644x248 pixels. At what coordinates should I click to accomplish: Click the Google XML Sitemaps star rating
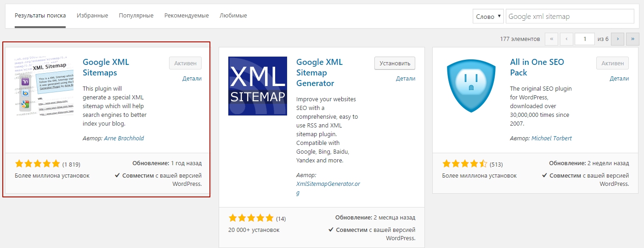(37, 164)
